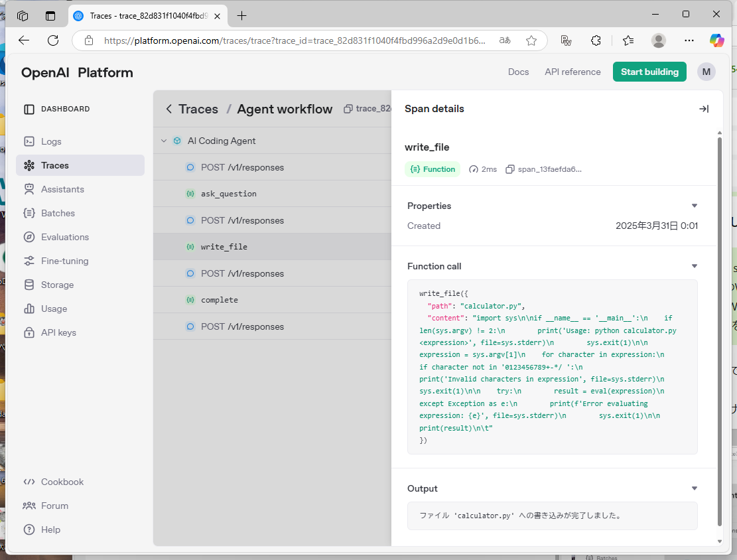The height and width of the screenshot is (560, 737).
Task: Open the tab actions menu icon
Action: 50,15
